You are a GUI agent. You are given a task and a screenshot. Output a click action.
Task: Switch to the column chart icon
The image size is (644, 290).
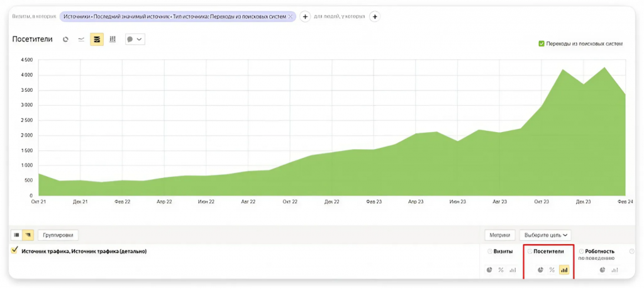(x=113, y=40)
